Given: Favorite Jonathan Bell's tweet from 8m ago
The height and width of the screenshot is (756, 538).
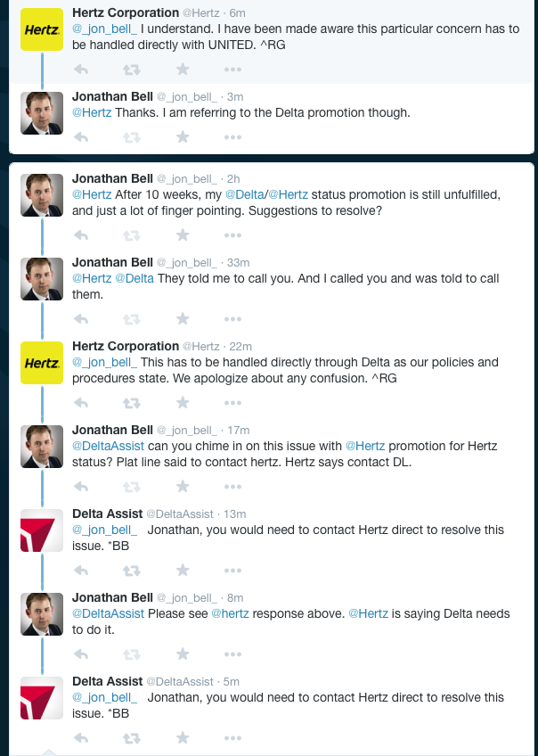Looking at the screenshot, I should click(x=183, y=653).
